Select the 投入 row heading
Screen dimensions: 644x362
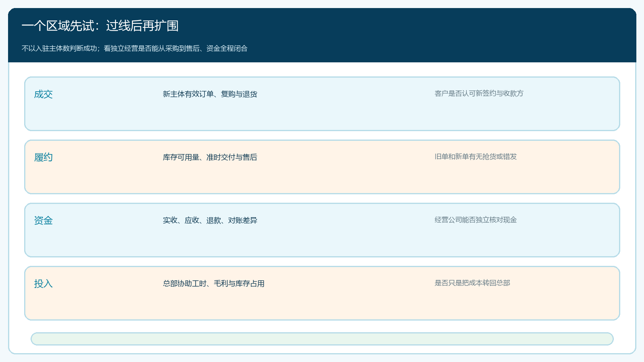[x=43, y=284]
